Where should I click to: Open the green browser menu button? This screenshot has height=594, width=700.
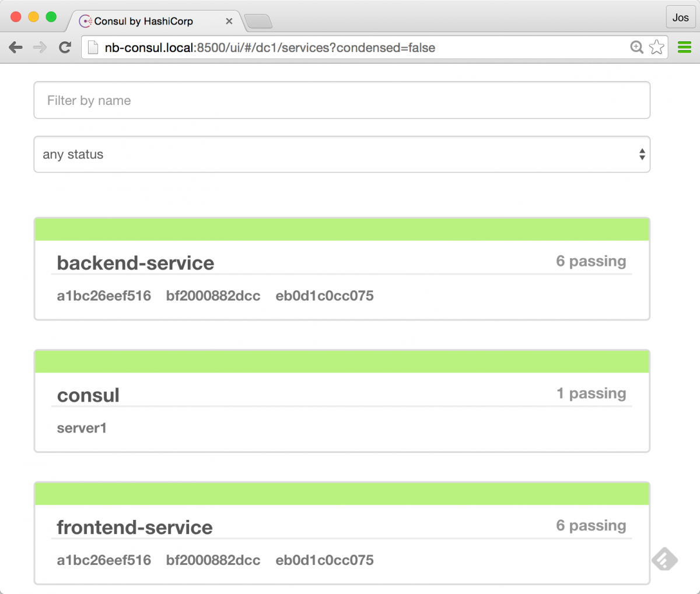tap(684, 47)
